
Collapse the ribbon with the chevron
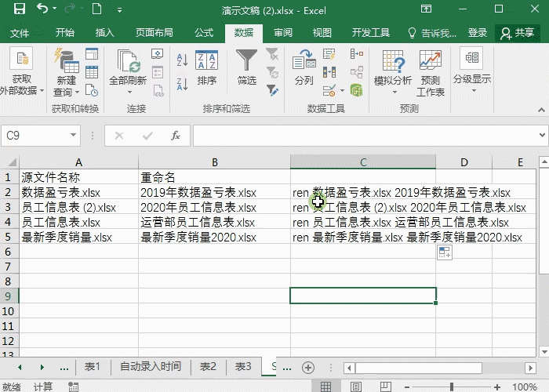tap(541, 110)
